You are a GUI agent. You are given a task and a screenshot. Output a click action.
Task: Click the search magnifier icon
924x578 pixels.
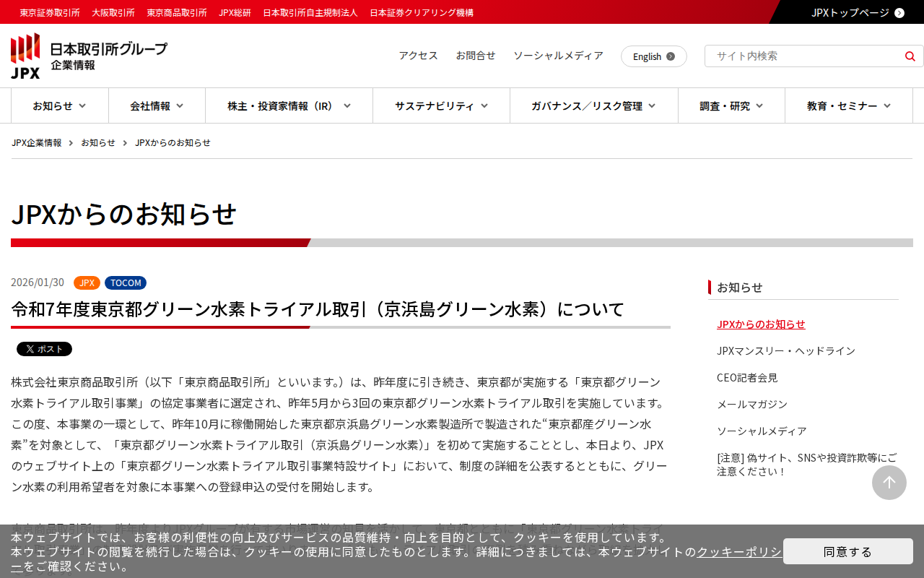point(910,56)
